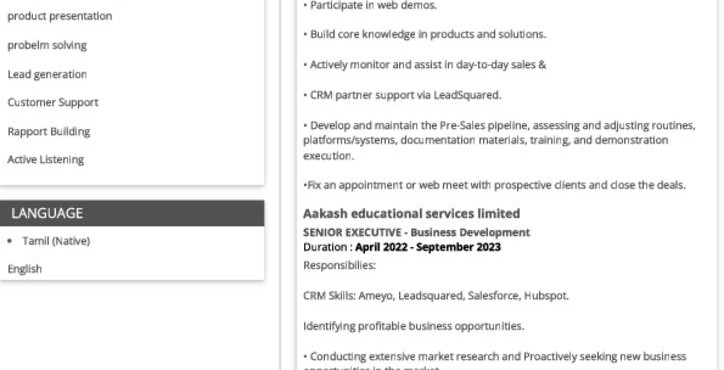Viewport: 724px width, 370px height.
Task: Click the LANGUAGE section header
Action: pos(132,213)
